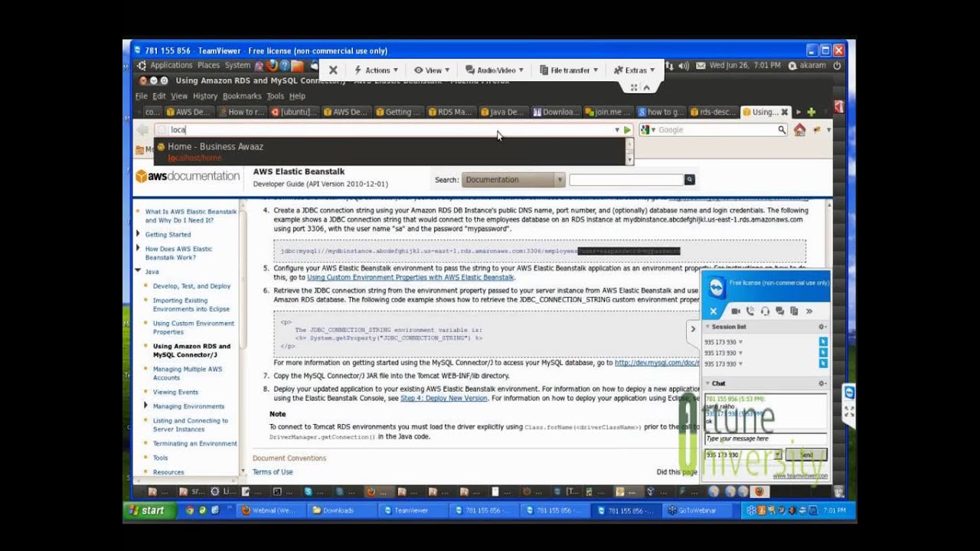Viewport: 980px width, 551px height.
Task: Click the Firefox back arrow button
Action: [x=142, y=130]
